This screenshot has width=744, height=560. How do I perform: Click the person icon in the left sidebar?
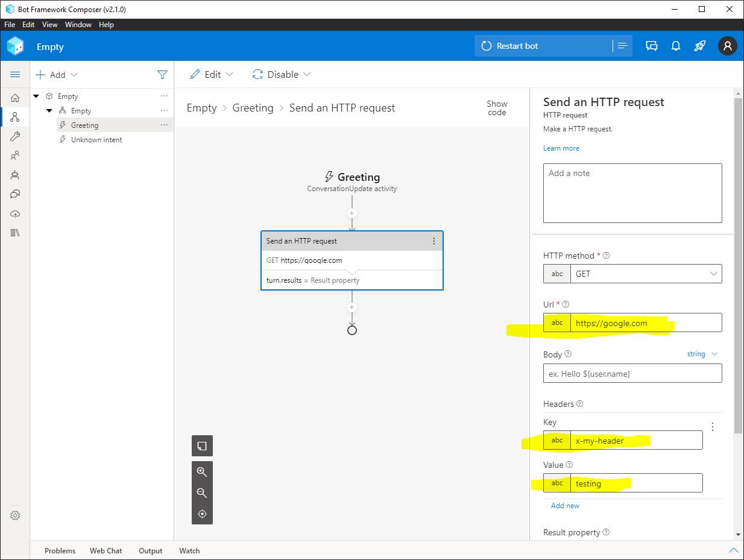tap(15, 156)
